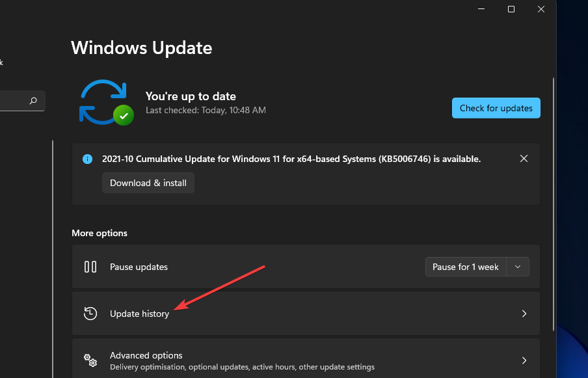Click the KB5006746 update available message
Viewport: 588px width, 378px height.
pos(291,159)
